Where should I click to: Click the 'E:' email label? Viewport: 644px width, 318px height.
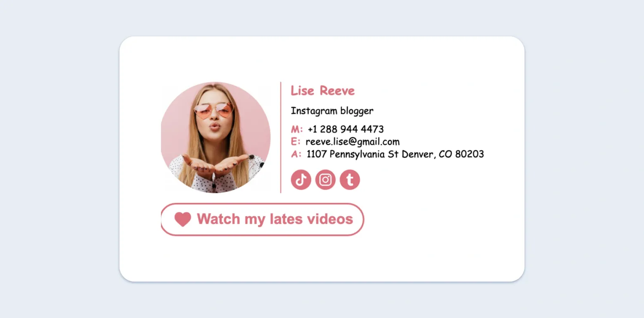[x=296, y=142]
